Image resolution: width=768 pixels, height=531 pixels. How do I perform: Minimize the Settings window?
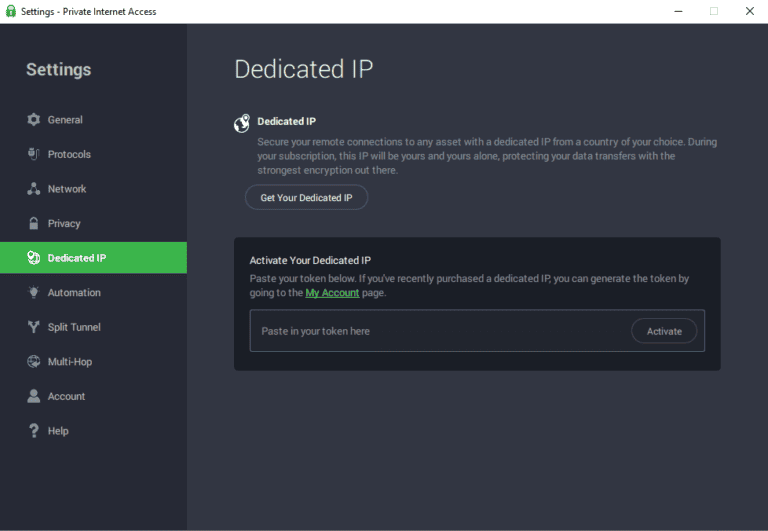(678, 11)
